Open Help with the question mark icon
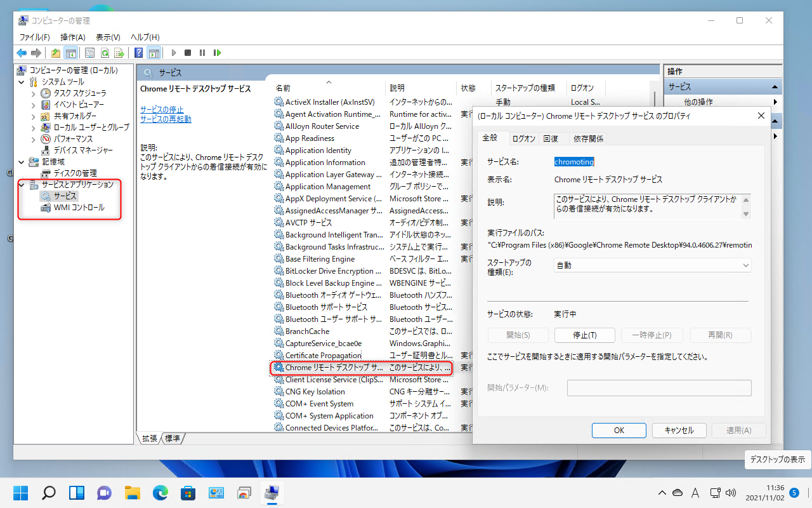812x508 pixels. coord(139,53)
